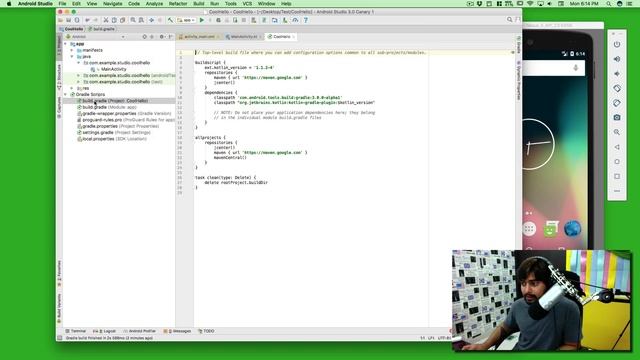Screen dimensions: 640x360
Task: Open the TODO tool window
Action: [x=206, y=331]
